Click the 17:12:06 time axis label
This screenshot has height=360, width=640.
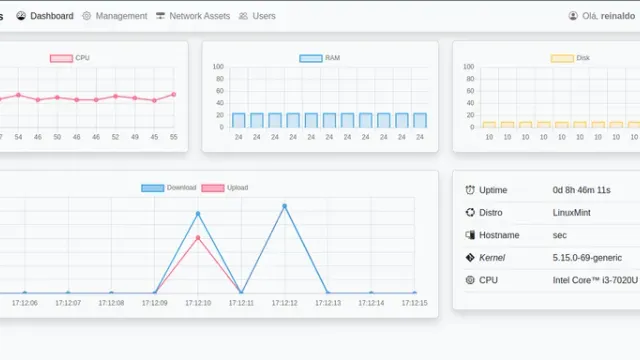24,303
